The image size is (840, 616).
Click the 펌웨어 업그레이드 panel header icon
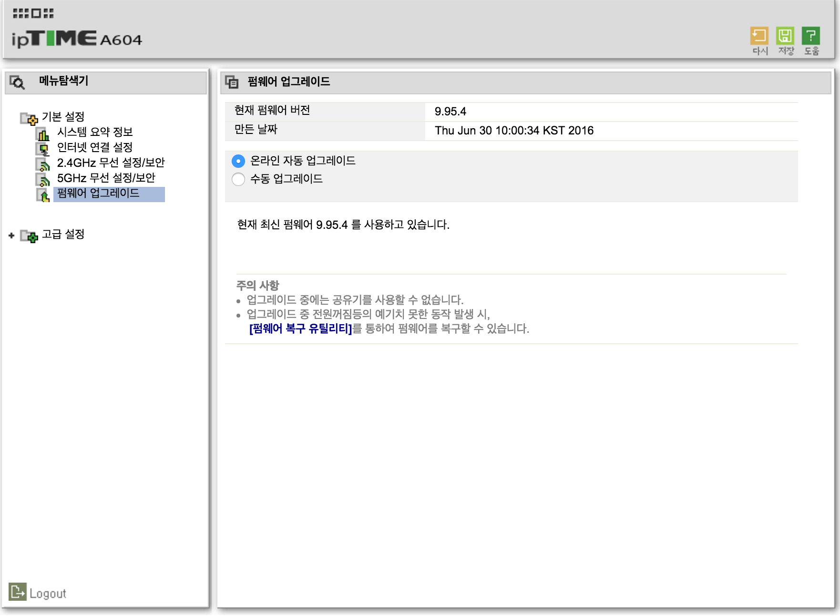click(232, 82)
